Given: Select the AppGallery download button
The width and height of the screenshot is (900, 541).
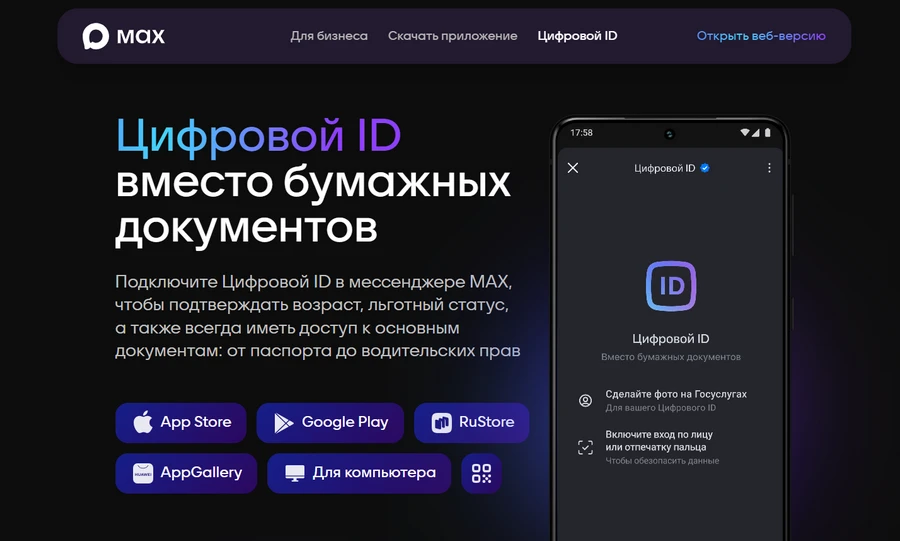Looking at the screenshot, I should point(186,473).
